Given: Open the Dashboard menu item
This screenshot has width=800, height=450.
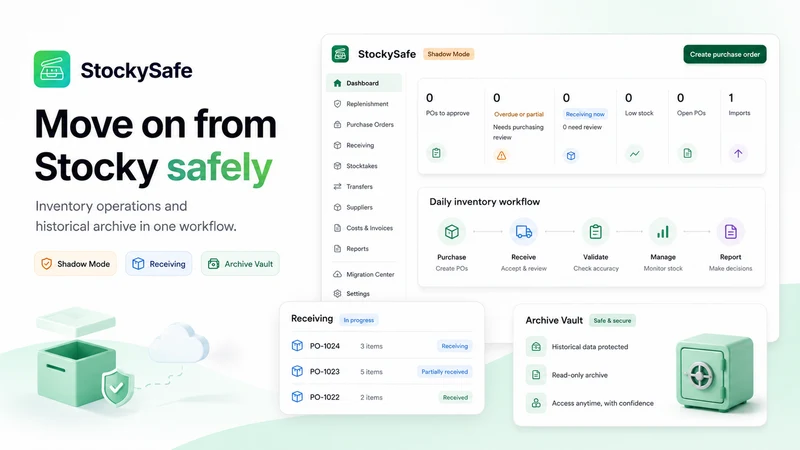Looking at the screenshot, I should click(364, 83).
